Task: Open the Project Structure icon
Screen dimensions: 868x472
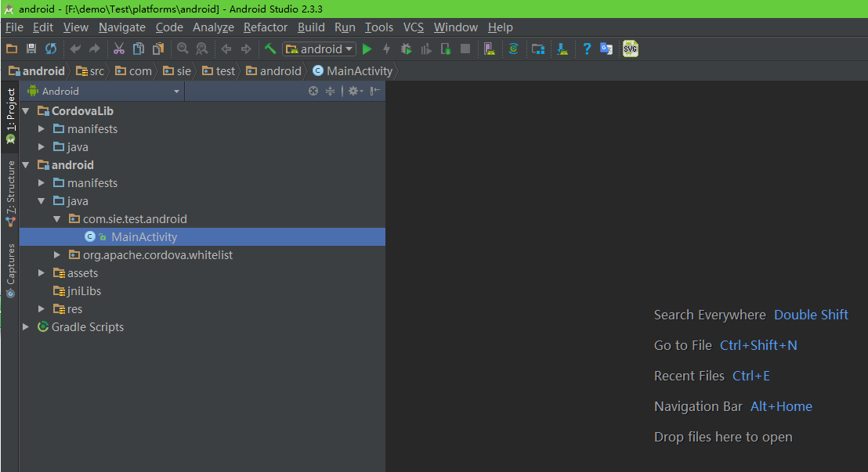Action: (538, 49)
